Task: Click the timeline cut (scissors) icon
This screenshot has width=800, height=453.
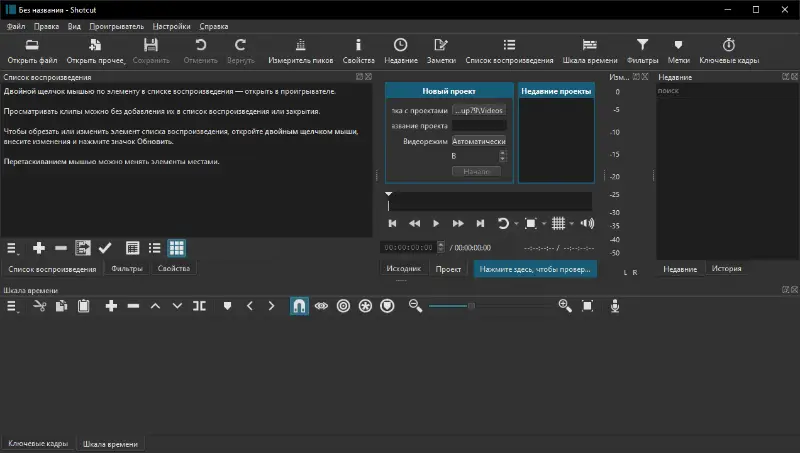Action: tap(39, 306)
